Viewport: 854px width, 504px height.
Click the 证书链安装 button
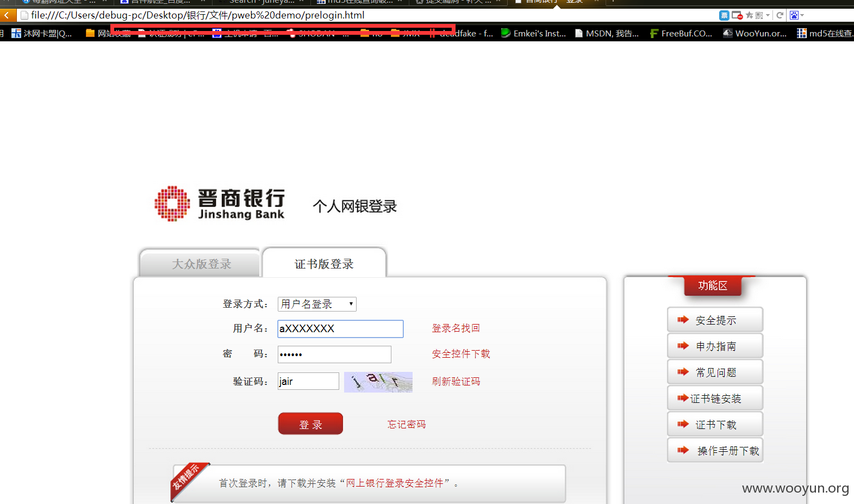point(715,398)
